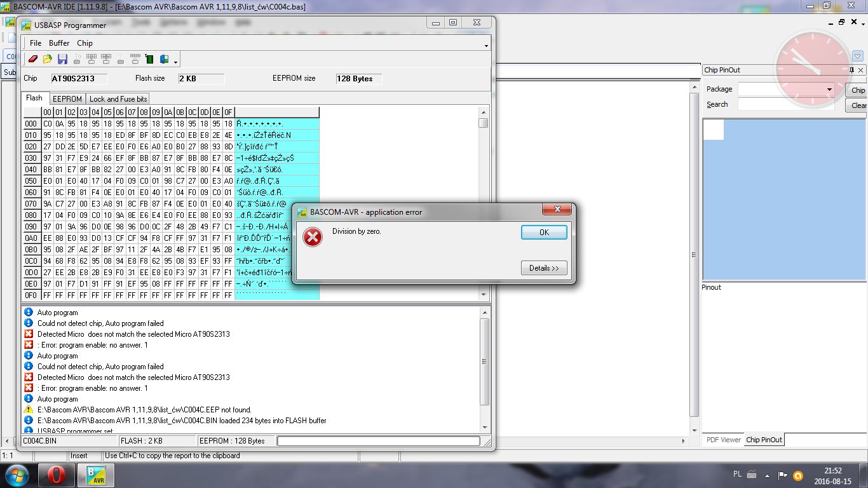Pin the Chip PinOut panel
This screenshot has height=488, width=868.
point(851,70)
